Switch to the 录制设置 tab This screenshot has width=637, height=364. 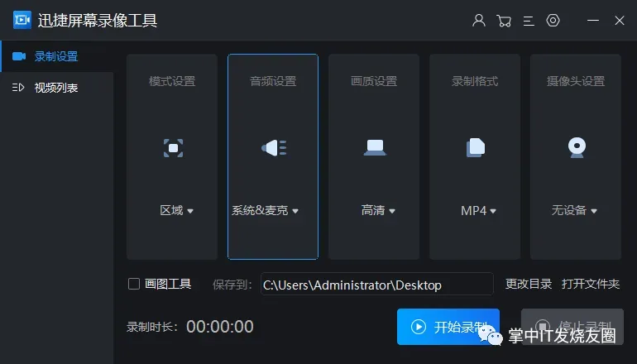click(x=57, y=56)
